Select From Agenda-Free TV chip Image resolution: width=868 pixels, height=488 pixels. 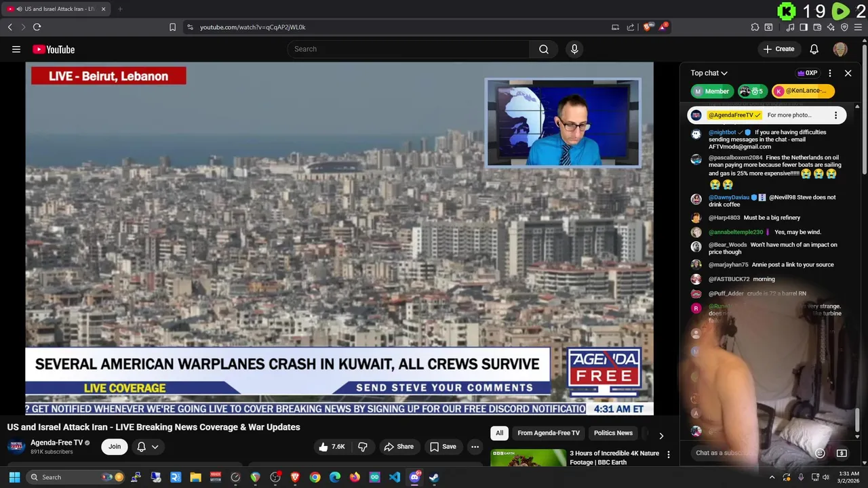coord(549,433)
